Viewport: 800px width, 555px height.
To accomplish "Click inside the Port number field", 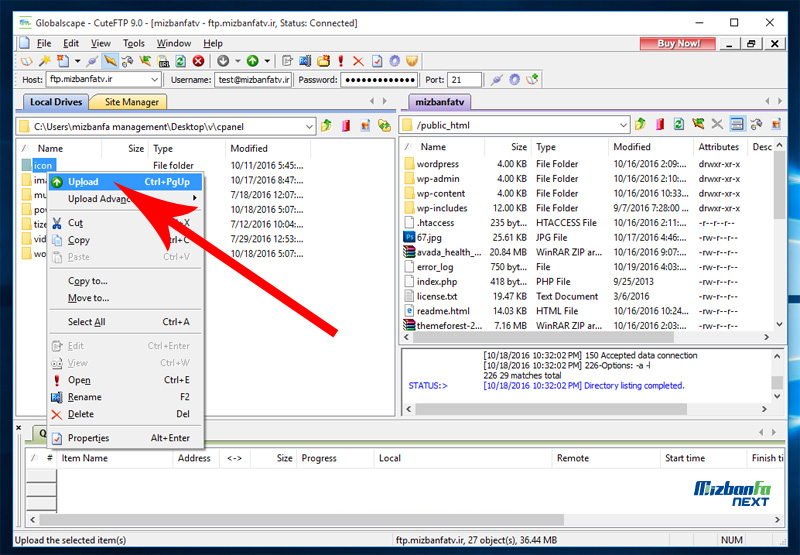I will (x=465, y=80).
